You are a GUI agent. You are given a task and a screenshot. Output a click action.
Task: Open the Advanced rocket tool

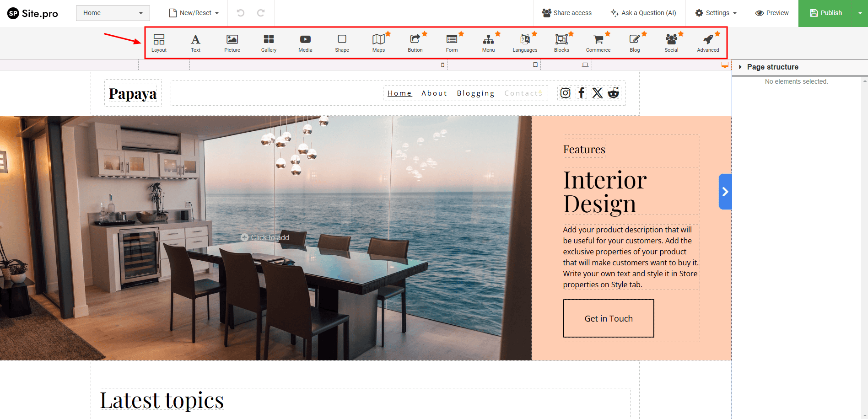point(708,43)
